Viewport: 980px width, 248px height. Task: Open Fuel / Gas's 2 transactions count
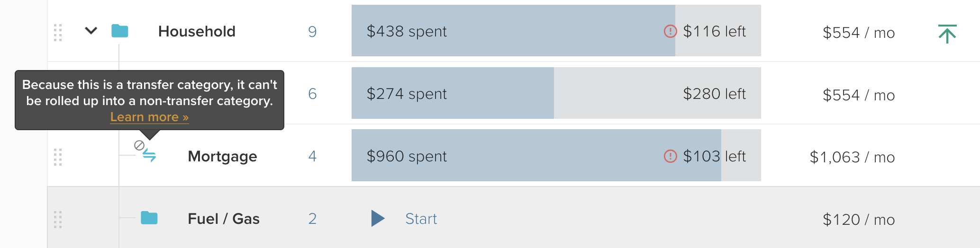click(312, 219)
